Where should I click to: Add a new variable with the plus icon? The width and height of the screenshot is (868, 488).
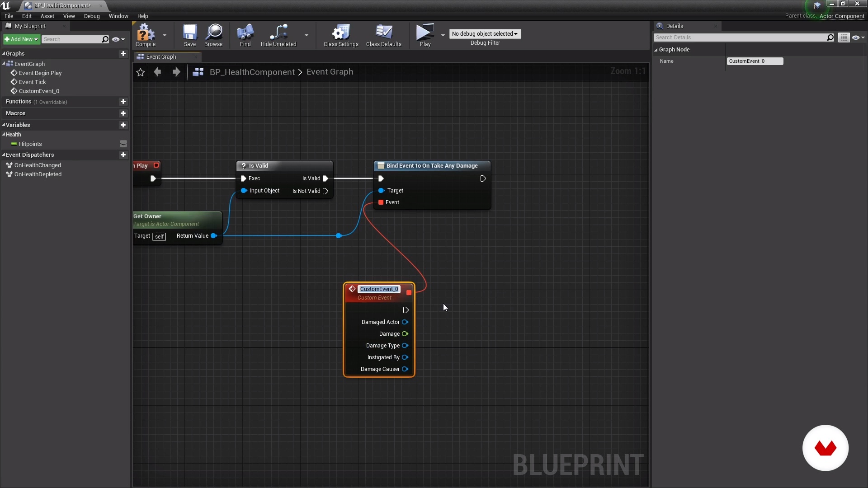point(123,125)
